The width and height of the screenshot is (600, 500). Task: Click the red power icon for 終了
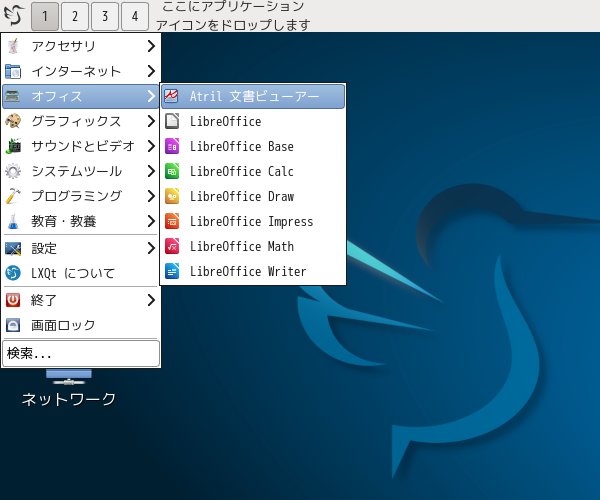click(13, 300)
